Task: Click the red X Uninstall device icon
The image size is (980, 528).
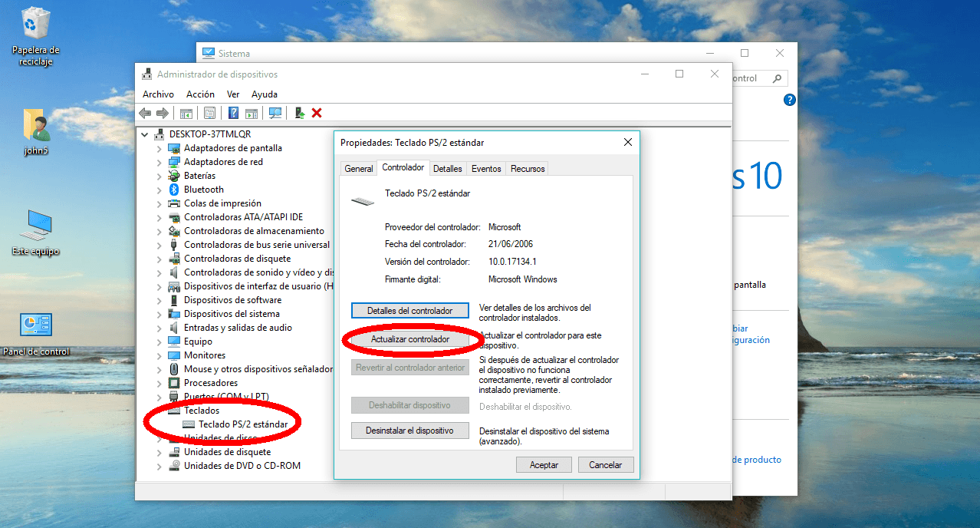Action: pos(317,113)
